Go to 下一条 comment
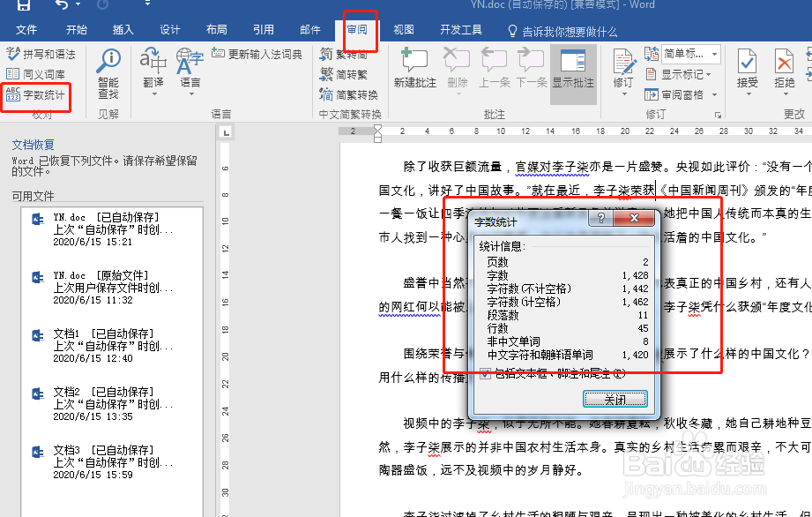This screenshot has height=517, width=812. (531, 69)
